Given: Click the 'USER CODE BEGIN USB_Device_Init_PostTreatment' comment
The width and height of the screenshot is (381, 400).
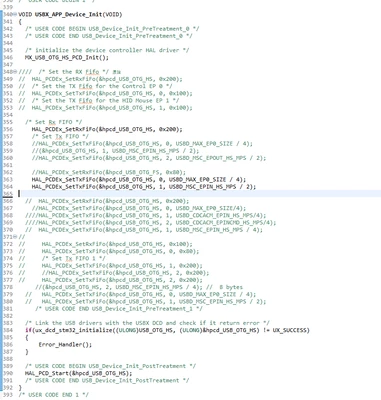Looking at the screenshot, I should (110, 366).
